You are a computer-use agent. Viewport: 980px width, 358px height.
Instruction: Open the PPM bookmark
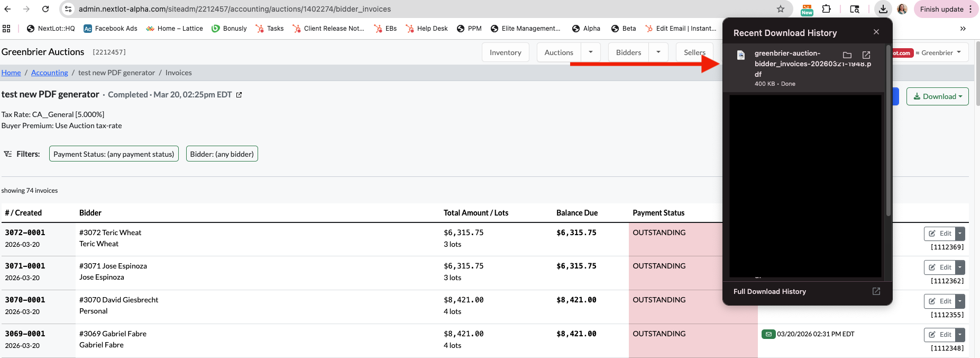[x=469, y=29]
